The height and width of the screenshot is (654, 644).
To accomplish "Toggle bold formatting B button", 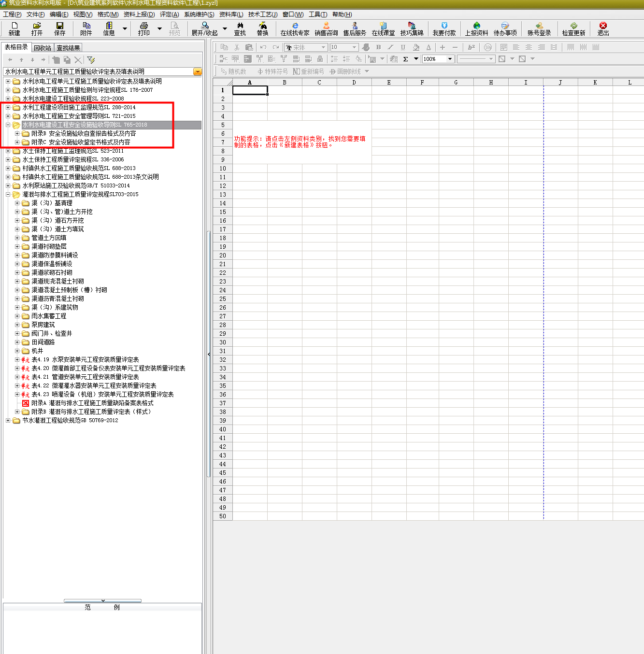I will click(x=378, y=47).
